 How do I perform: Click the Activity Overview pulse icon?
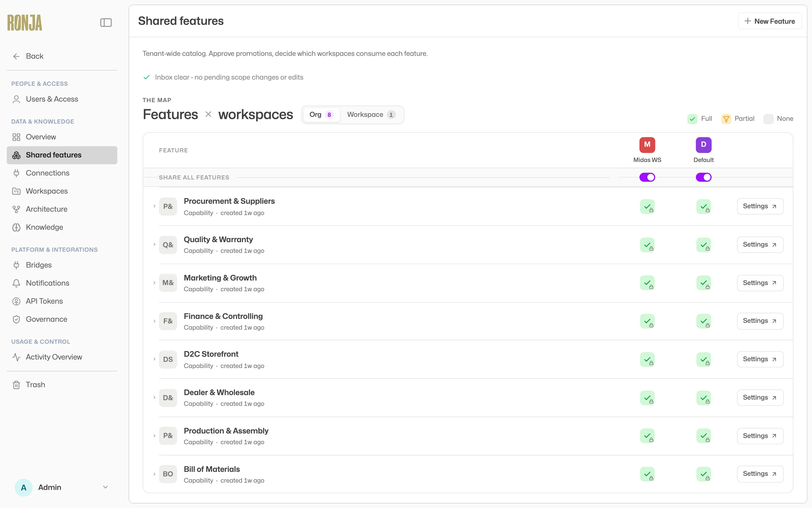(x=16, y=357)
